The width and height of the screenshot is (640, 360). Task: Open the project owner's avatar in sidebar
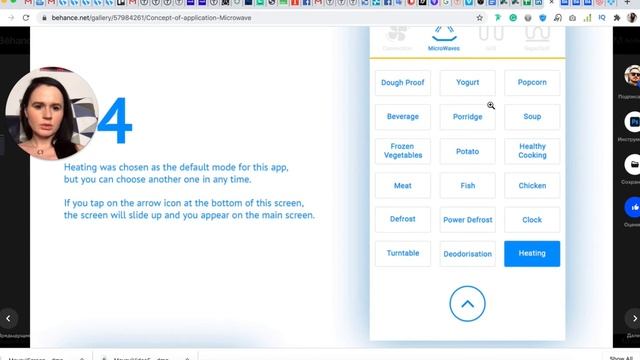click(x=633, y=76)
